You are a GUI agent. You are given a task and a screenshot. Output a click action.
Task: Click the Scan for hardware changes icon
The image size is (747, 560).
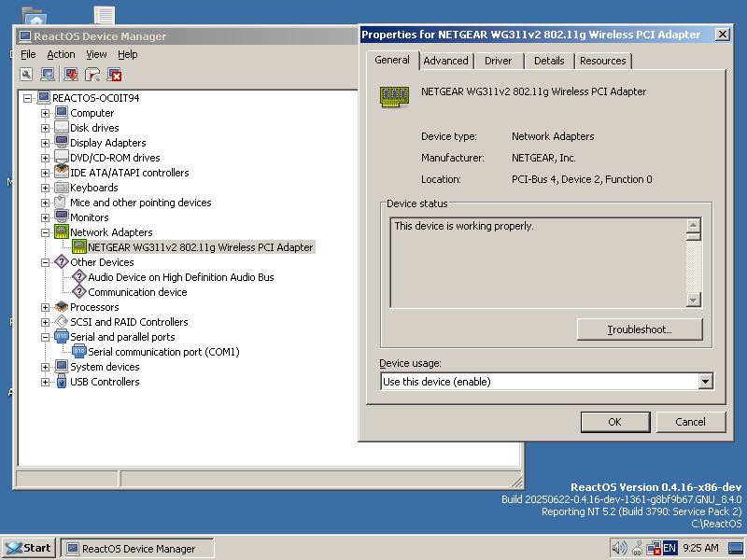[x=48, y=75]
